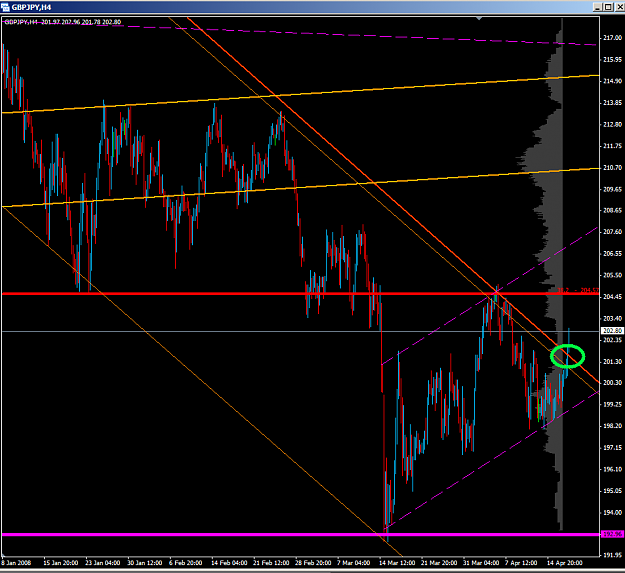Click the current price label 202.80
Image resolution: width=625 pixels, height=573 pixels.
click(x=612, y=331)
